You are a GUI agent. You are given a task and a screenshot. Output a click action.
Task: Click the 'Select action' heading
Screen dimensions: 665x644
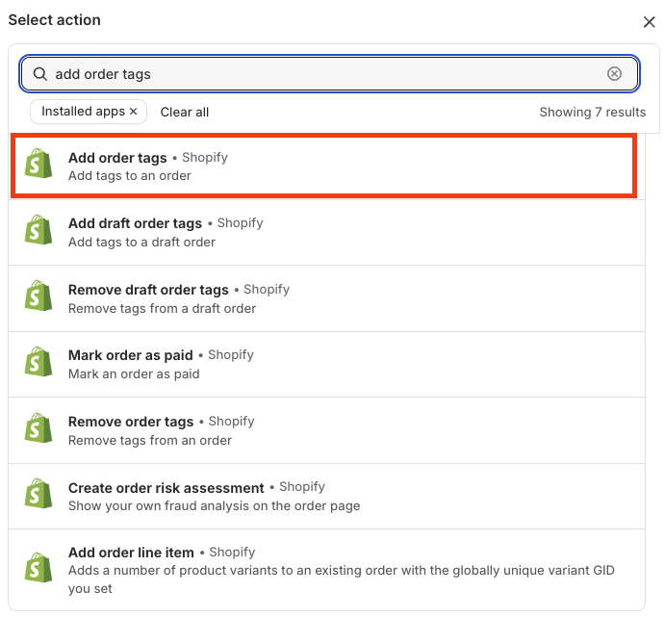point(54,20)
